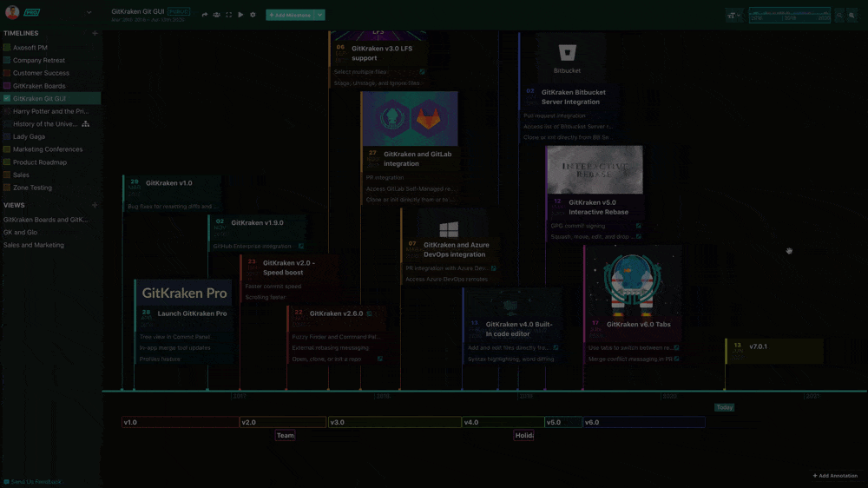Toggle the Company Retreat timeline checkbox
The height and width of the screenshot is (488, 868).
tap(7, 61)
